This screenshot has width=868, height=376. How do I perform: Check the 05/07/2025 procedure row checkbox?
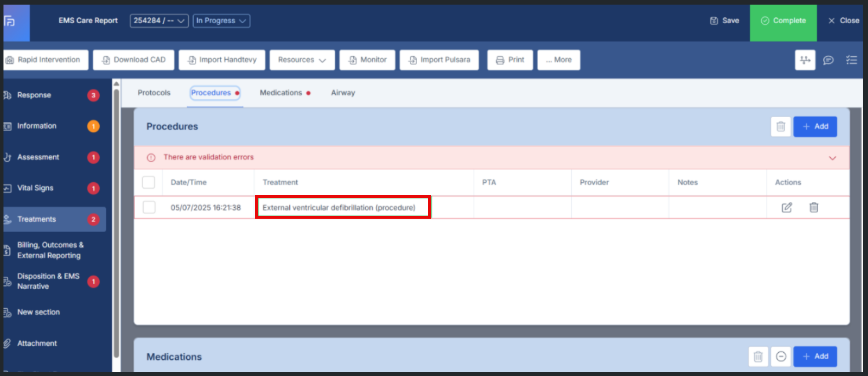pos(149,207)
